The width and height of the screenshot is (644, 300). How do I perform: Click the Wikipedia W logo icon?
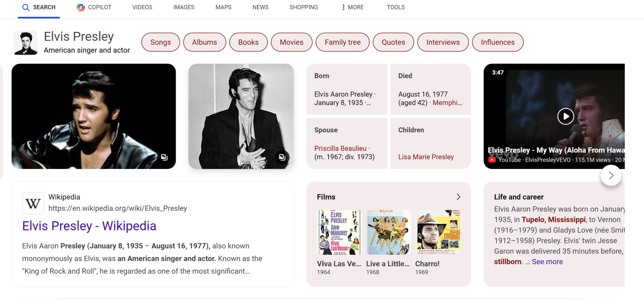point(33,203)
